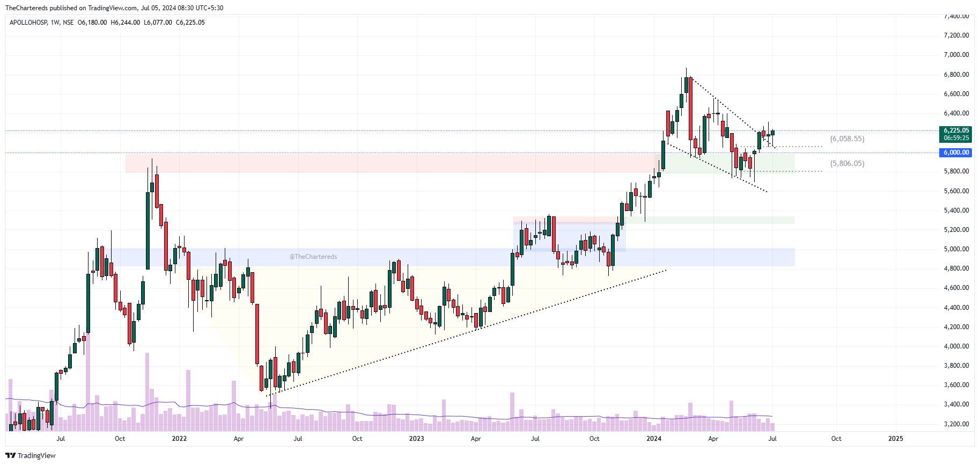
Task: Click the TradingView logo at bottom left
Action: point(31,455)
